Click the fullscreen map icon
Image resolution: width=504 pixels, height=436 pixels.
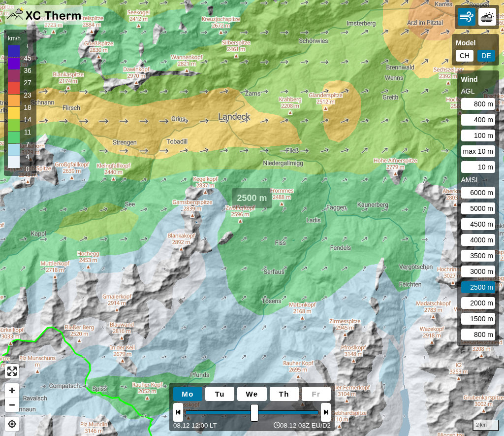pyautogui.click(x=12, y=371)
